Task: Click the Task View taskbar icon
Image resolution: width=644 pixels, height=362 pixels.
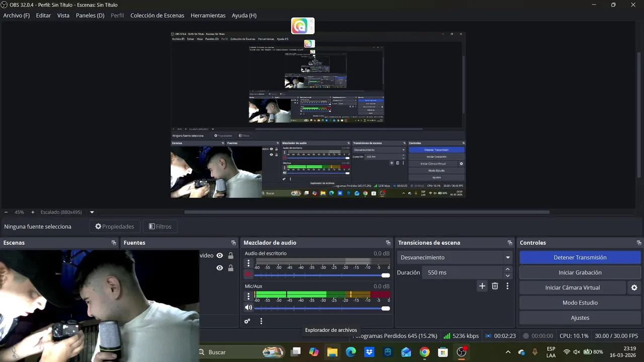Action: pyautogui.click(x=295, y=352)
